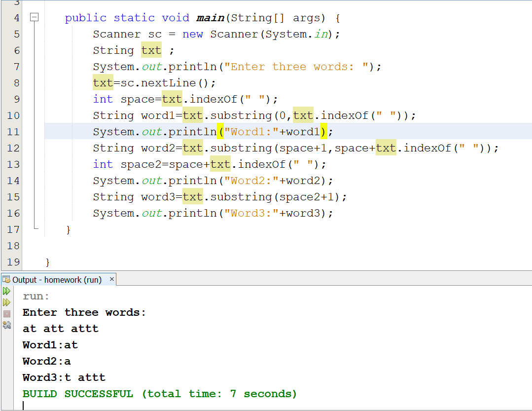Re-run the homework project
532x411 pixels.
[x=6, y=291]
